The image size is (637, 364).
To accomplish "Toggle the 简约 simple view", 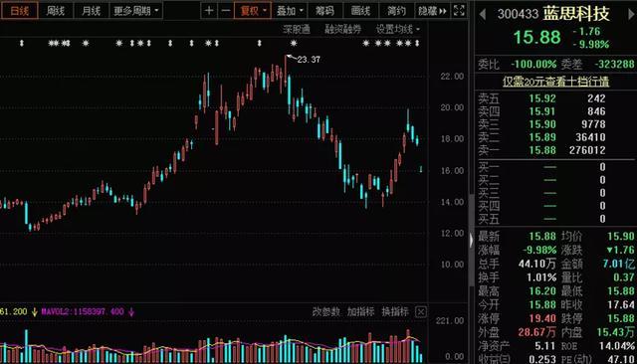I will (396, 11).
